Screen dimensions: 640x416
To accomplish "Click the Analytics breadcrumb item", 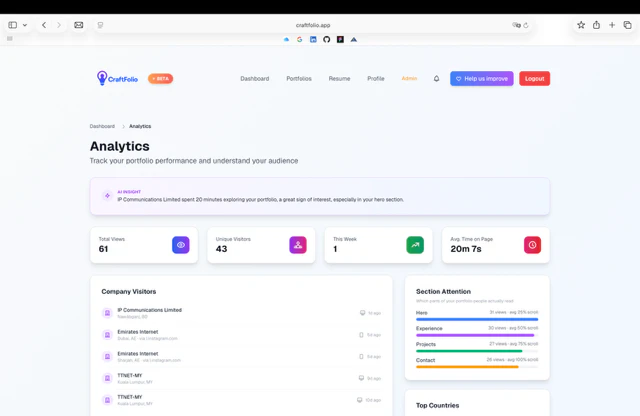I will click(140, 126).
